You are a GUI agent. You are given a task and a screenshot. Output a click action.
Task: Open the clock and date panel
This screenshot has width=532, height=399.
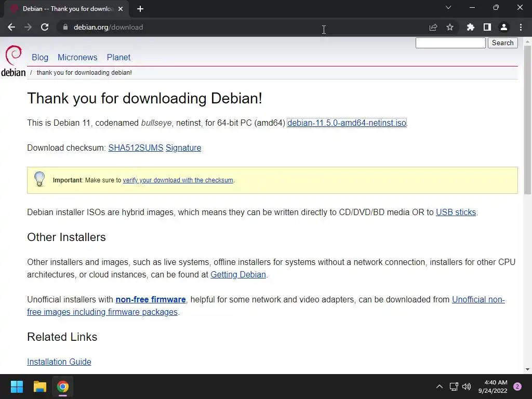tap(493, 387)
